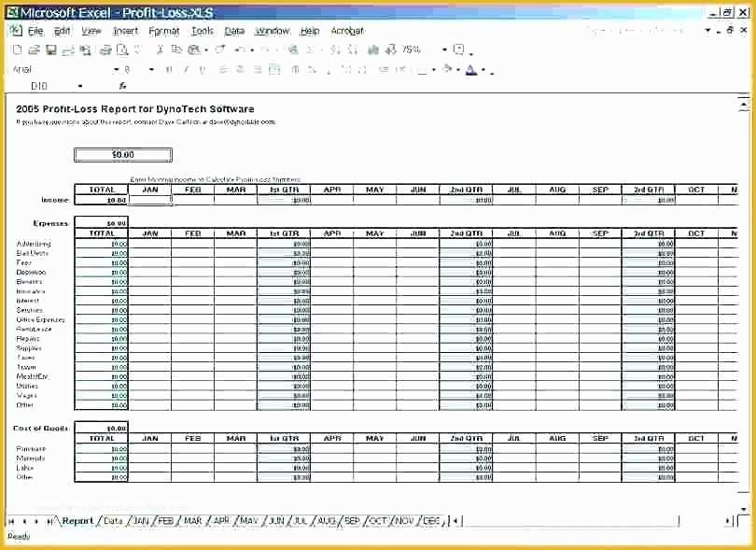Viewport: 756px width, 550px height.
Task: Apply Fill Color paint bucket
Action: click(x=447, y=70)
